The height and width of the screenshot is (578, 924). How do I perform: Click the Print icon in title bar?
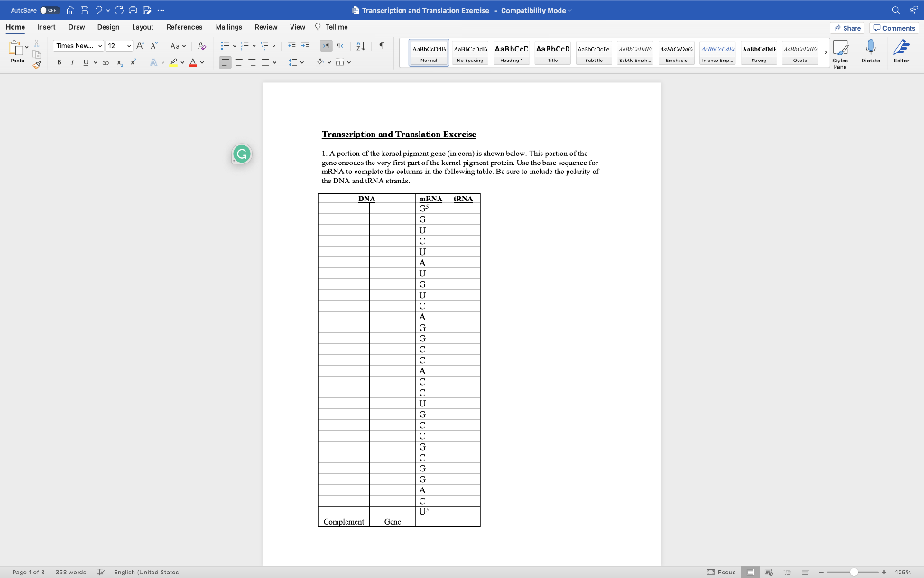[134, 11]
